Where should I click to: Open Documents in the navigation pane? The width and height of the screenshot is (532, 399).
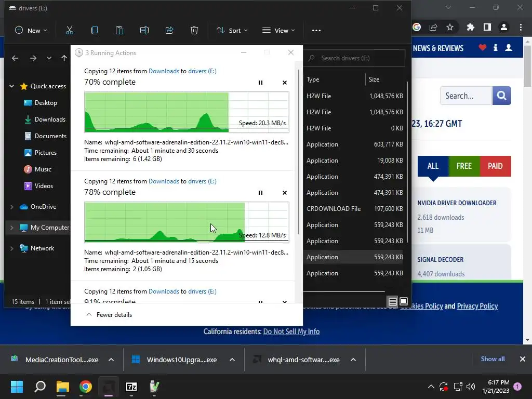pos(46,136)
